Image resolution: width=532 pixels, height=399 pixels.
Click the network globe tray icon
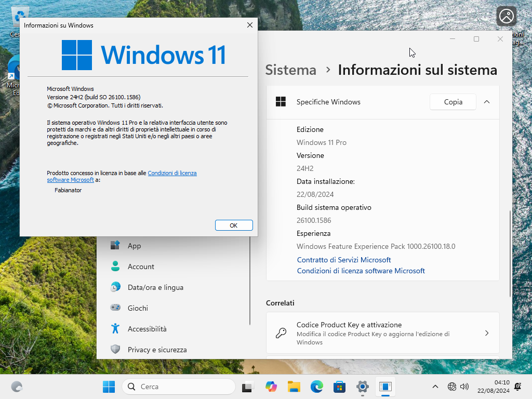452,387
